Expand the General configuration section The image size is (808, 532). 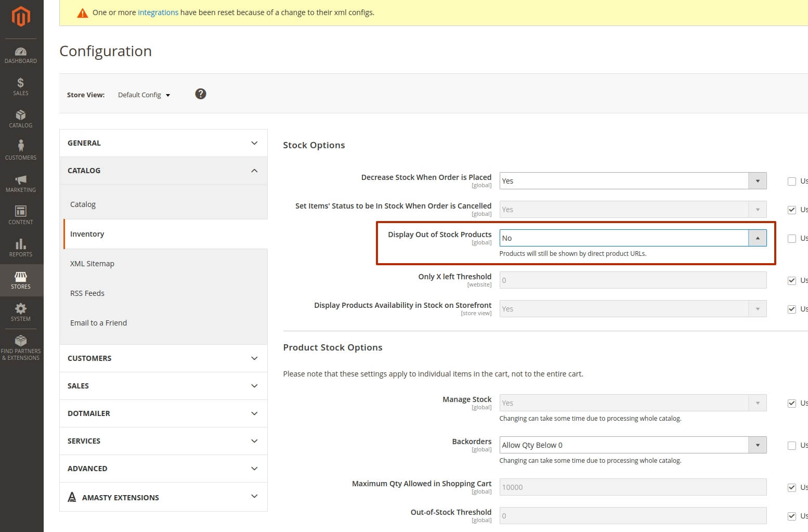pyautogui.click(x=163, y=143)
